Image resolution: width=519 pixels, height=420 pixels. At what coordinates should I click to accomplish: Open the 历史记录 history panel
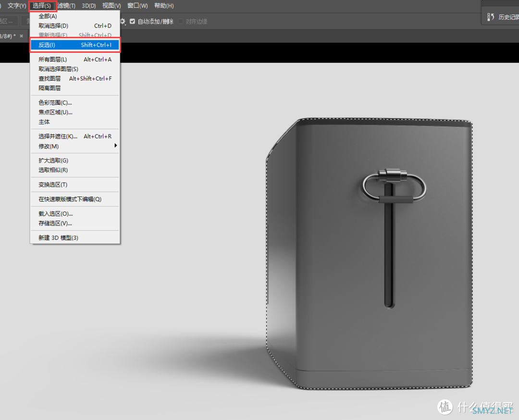[x=503, y=17]
